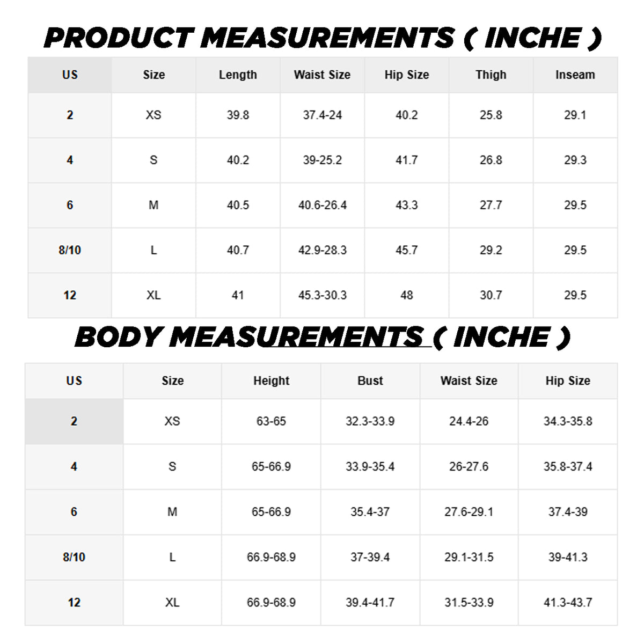Select the 29.1 inseam cell
This screenshot has width=644, height=644.
click(x=575, y=115)
